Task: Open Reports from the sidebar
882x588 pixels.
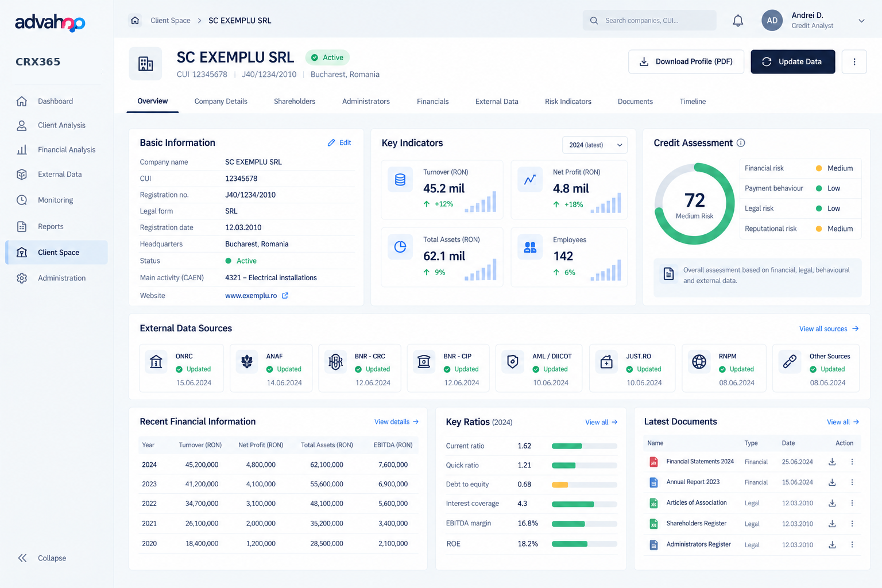Action: 56,227
